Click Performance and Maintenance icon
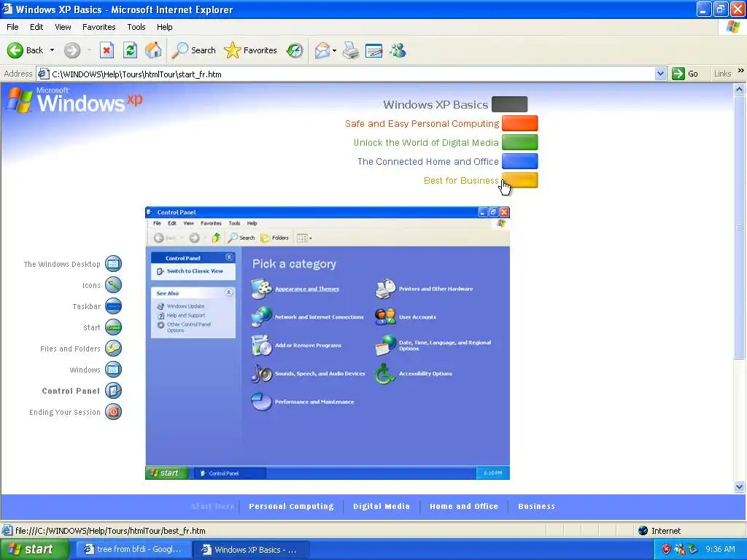Screen dimensions: 747x560 262,402
